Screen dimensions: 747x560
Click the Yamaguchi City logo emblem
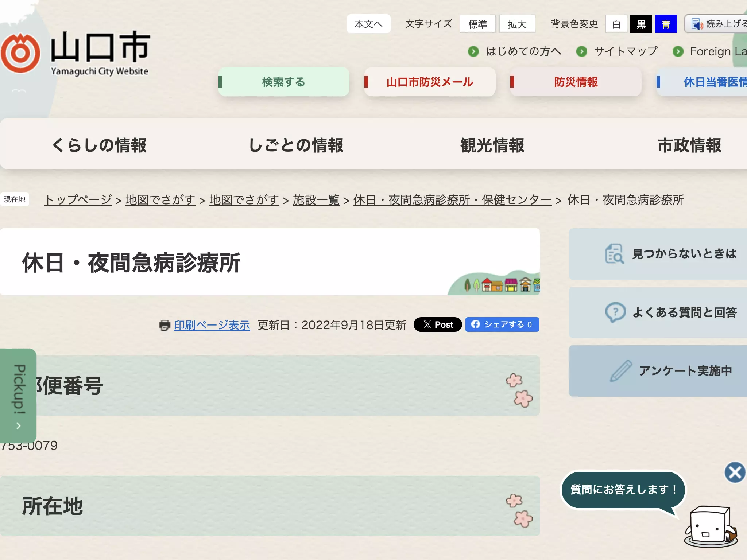tap(20, 53)
